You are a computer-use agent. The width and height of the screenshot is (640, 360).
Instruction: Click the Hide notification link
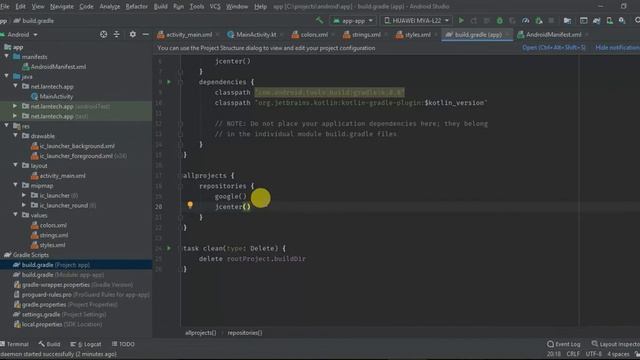point(617,48)
